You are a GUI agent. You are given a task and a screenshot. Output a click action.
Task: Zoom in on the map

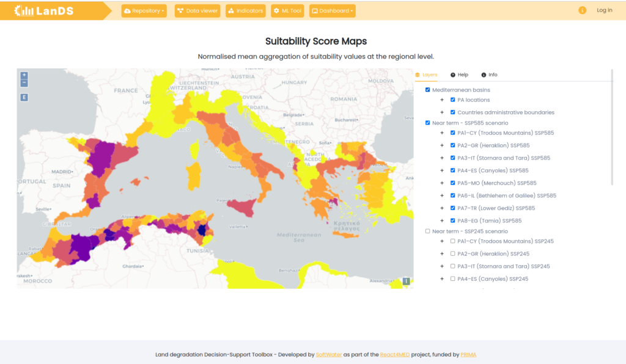click(x=24, y=75)
